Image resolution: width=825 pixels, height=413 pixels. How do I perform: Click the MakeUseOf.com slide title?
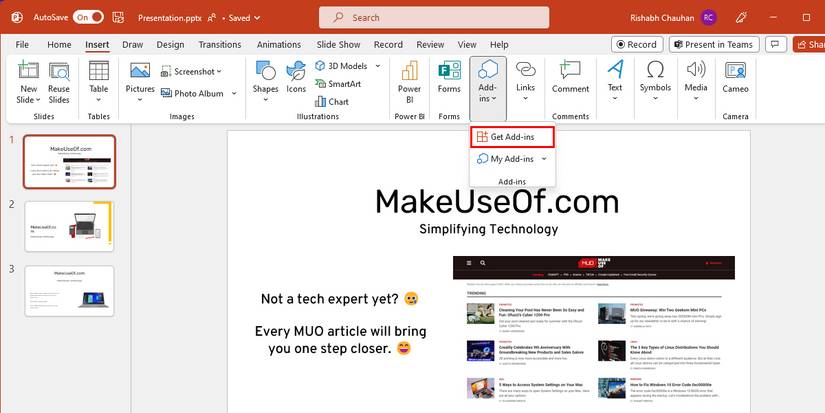pos(497,202)
